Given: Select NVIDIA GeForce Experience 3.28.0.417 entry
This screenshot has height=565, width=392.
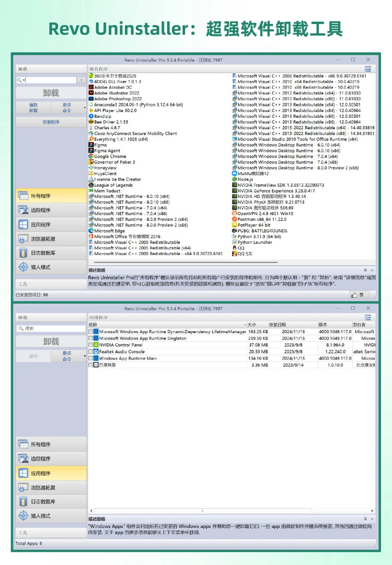Looking at the screenshot, I should pyautogui.click(x=274, y=191).
